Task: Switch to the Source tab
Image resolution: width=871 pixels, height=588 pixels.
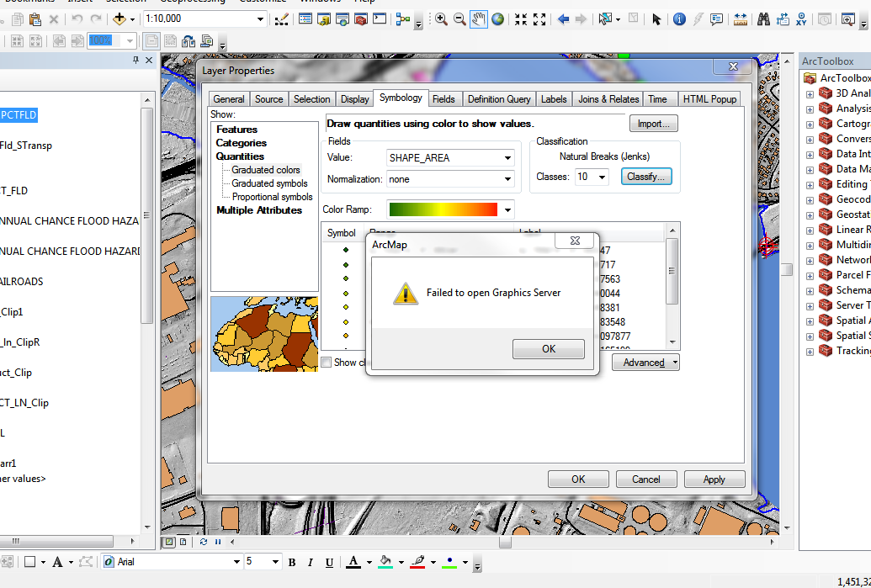Action: (x=268, y=98)
